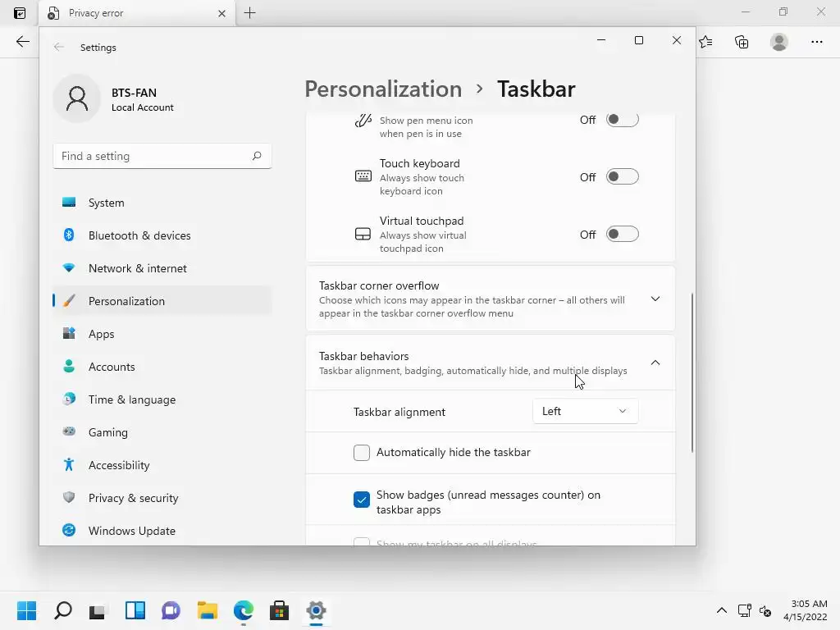Click the Personalization breadcrumb link

383,89
